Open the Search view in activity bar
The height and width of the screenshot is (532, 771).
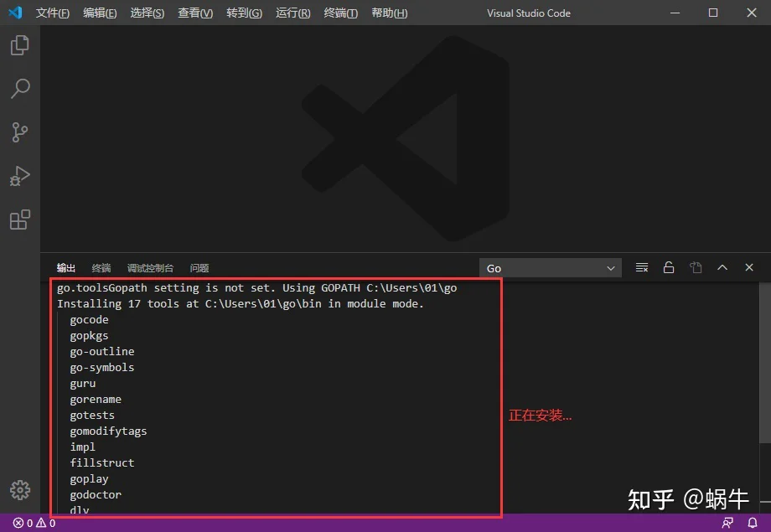(x=19, y=89)
